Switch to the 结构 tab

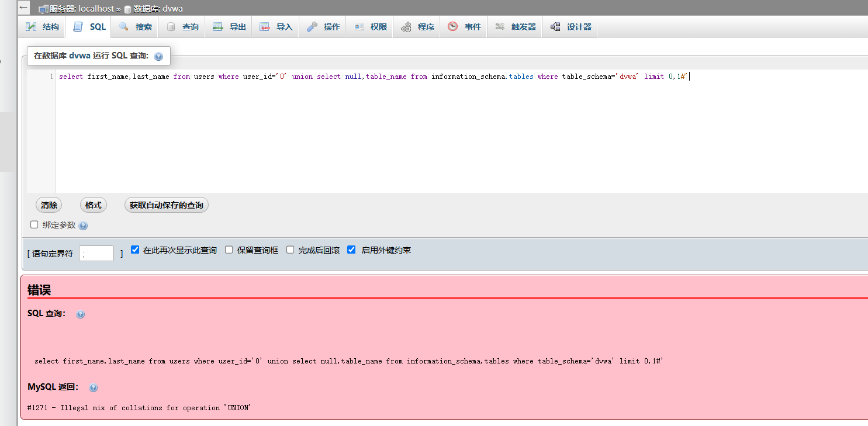[x=42, y=27]
